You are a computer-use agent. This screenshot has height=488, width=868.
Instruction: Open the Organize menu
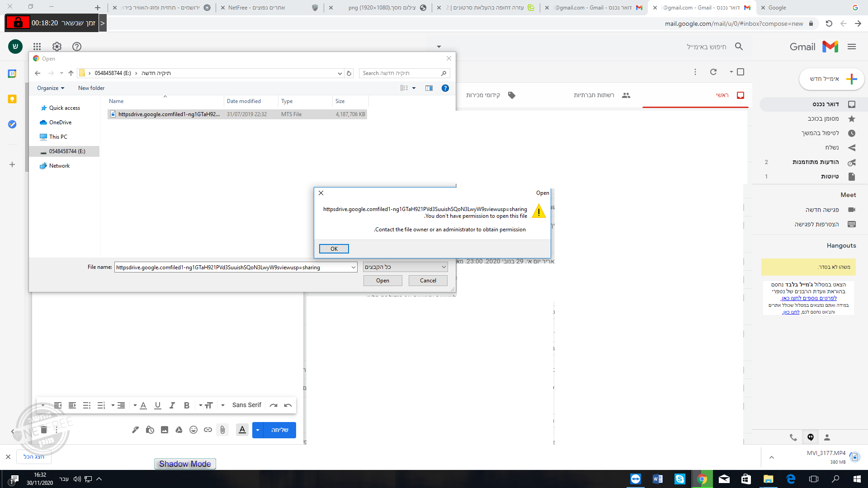(x=51, y=88)
